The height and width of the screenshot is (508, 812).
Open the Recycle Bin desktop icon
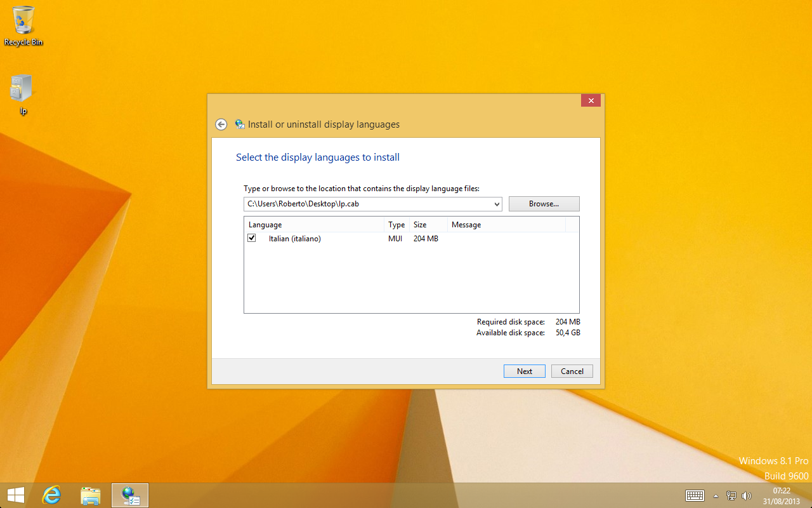point(23,27)
